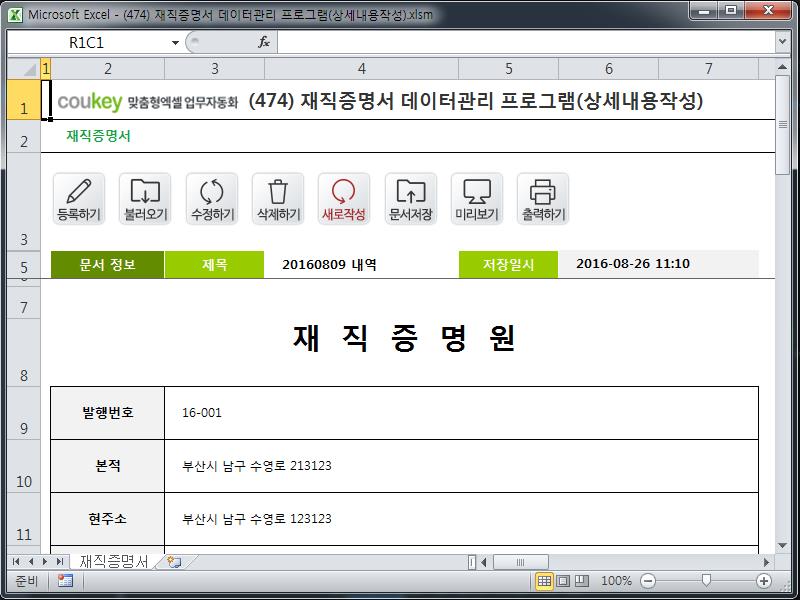Start a new document with 새로작성
800x600 pixels.
pos(344,199)
